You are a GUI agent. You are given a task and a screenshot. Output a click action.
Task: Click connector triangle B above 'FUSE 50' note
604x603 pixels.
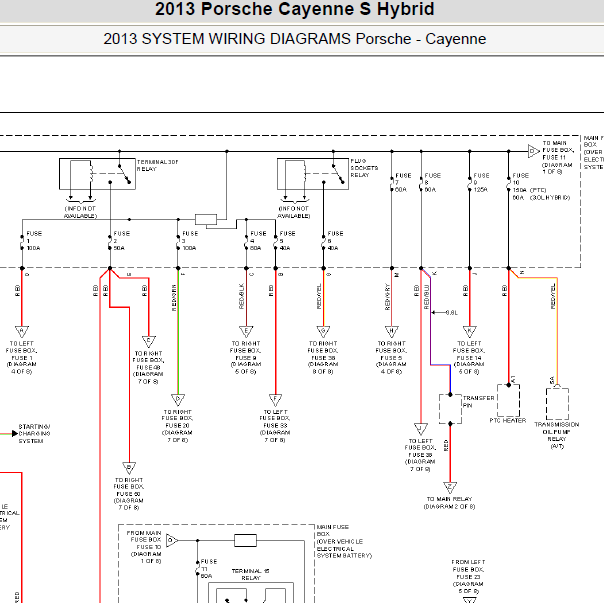pyautogui.click(x=129, y=468)
